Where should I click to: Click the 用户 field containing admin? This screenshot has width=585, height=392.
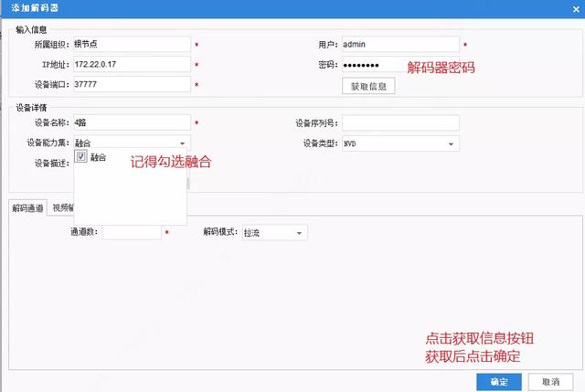coord(400,44)
